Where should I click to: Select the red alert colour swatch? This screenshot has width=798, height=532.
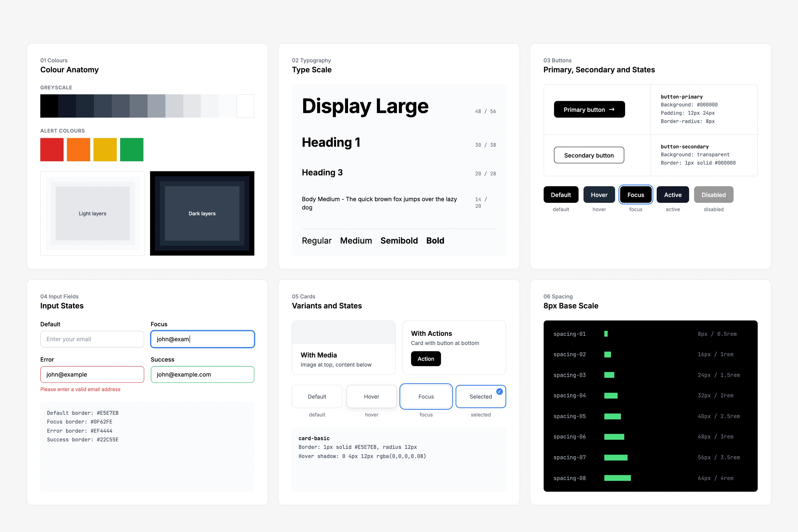(x=52, y=149)
